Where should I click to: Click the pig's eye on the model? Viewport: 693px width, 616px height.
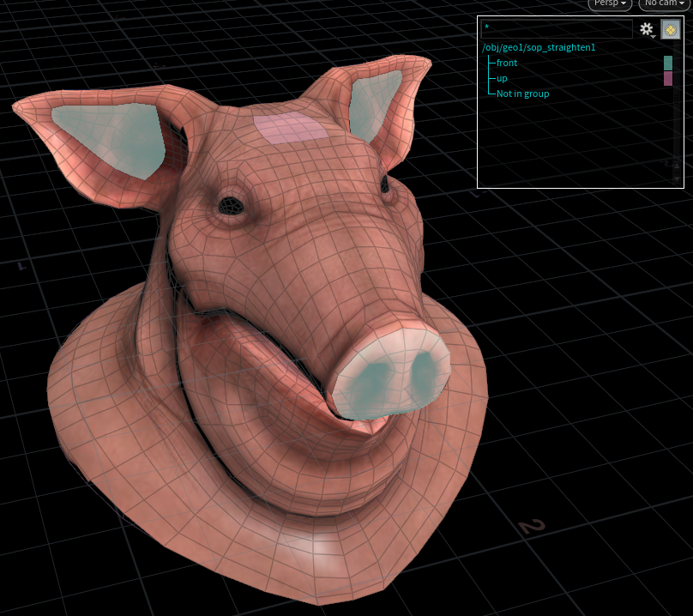tap(230, 205)
